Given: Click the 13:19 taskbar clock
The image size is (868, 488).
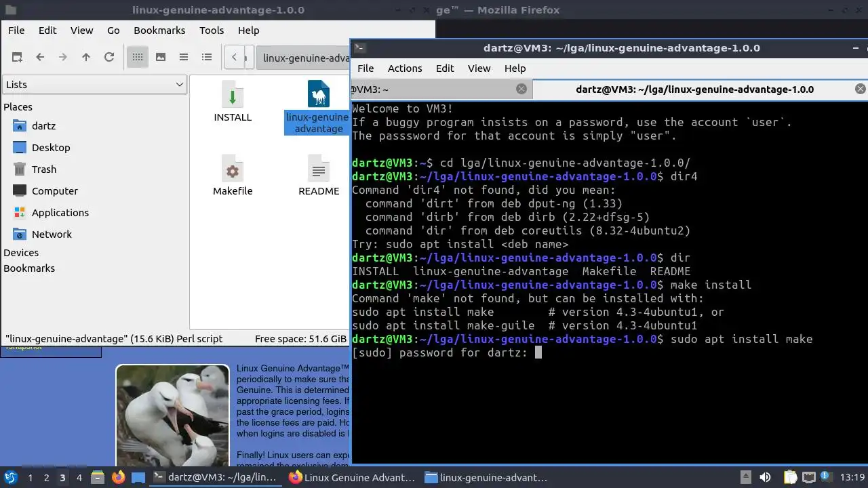Looking at the screenshot, I should [x=852, y=478].
